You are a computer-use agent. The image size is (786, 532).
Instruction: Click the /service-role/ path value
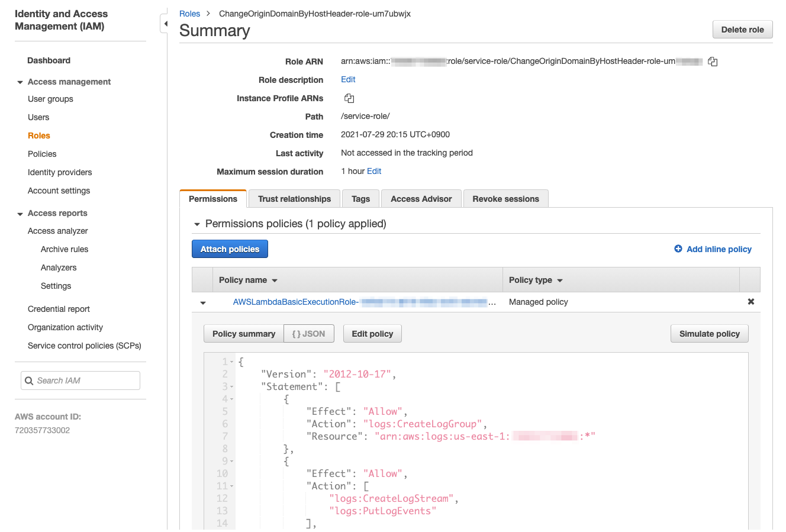pyautogui.click(x=365, y=116)
